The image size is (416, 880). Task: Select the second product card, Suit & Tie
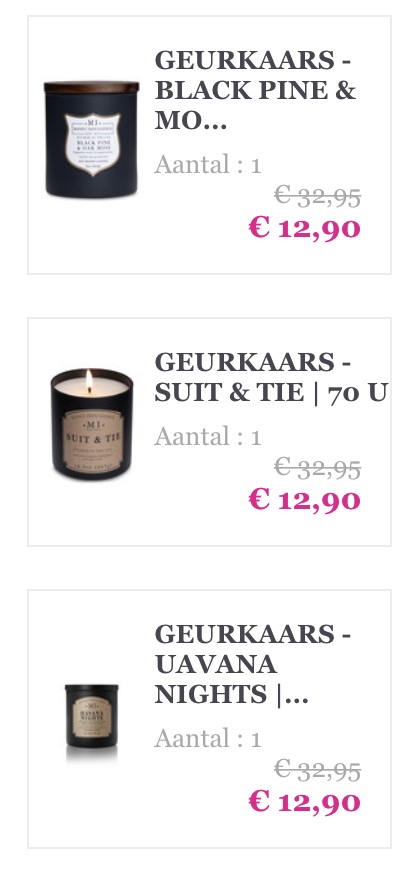(209, 432)
